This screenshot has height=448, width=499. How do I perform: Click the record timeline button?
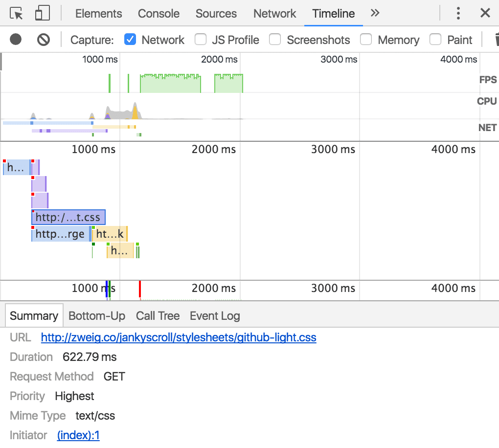pyautogui.click(x=15, y=40)
